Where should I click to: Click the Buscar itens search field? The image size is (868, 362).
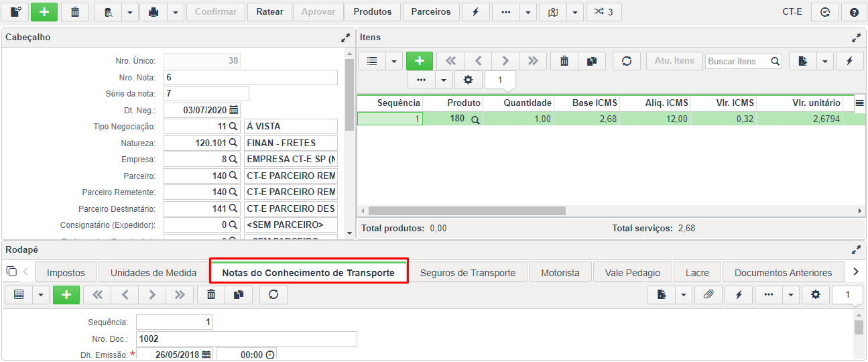pyautogui.click(x=737, y=61)
